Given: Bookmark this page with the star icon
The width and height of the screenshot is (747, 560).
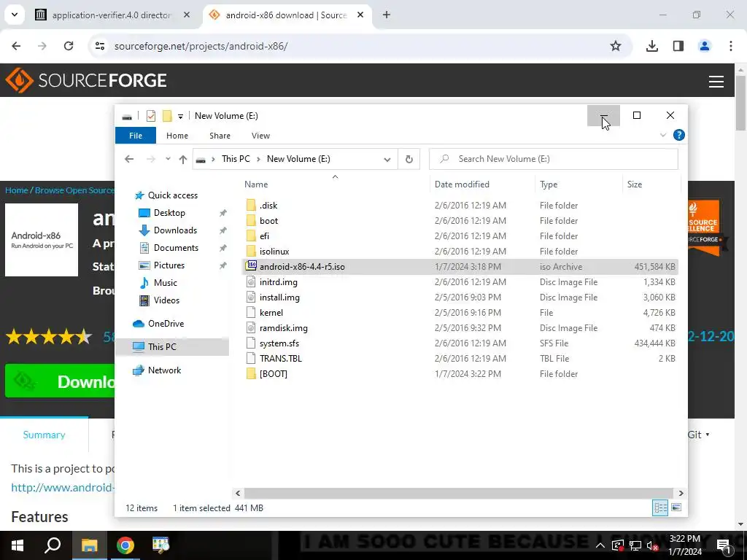Looking at the screenshot, I should (x=616, y=46).
